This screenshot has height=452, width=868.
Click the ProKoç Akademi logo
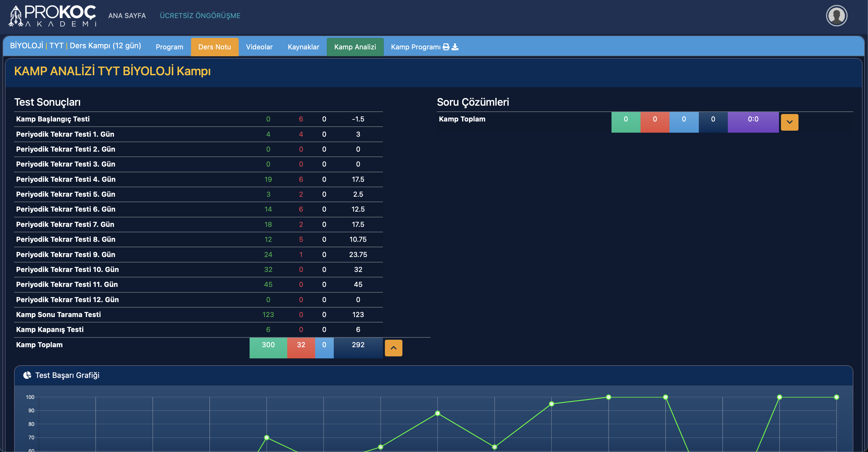pyautogui.click(x=53, y=16)
